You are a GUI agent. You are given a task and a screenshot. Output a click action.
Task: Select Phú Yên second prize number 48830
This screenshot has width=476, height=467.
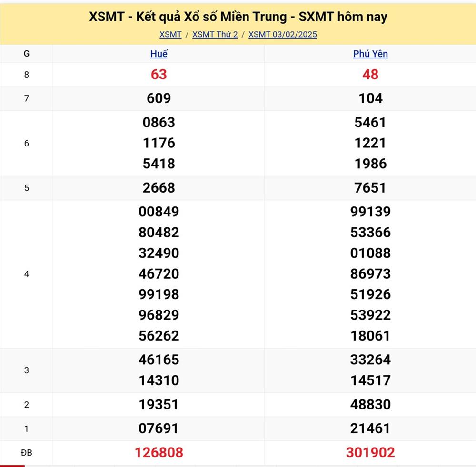pos(370,405)
